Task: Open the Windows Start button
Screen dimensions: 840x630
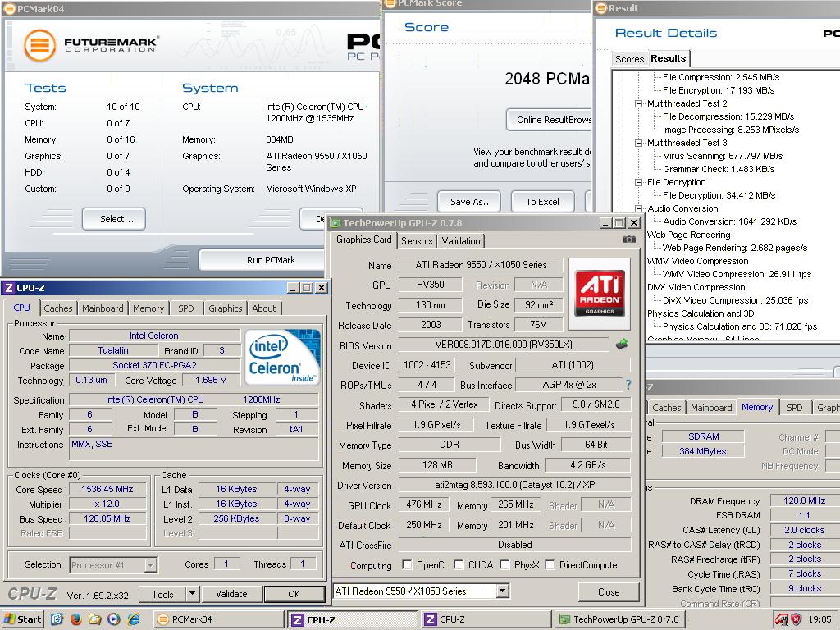Action: [22, 619]
